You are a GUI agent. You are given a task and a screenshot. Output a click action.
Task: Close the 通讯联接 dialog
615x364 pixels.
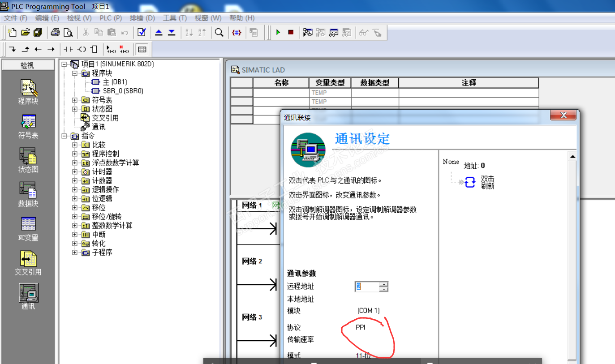point(563,116)
